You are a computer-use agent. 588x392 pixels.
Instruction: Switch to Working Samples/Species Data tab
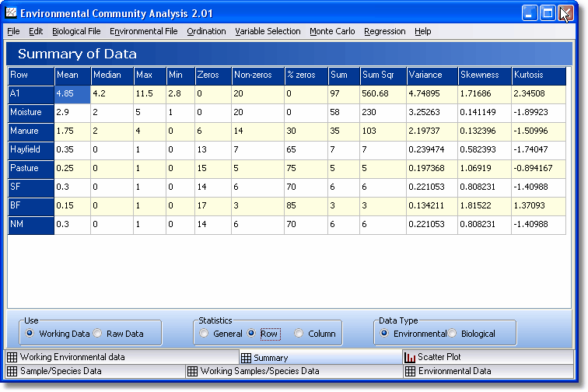tap(294, 371)
